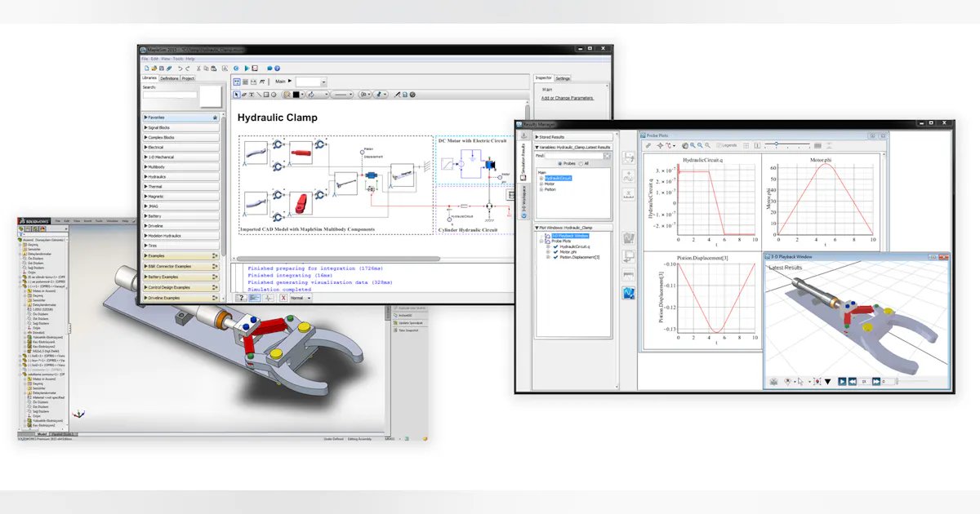Select the text annotation tool in MapleSim
Image resolution: width=980 pixels, height=514 pixels.
tap(252, 95)
